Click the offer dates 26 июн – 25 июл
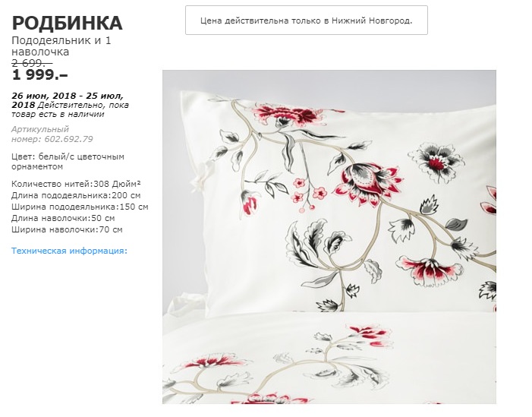 68,100
